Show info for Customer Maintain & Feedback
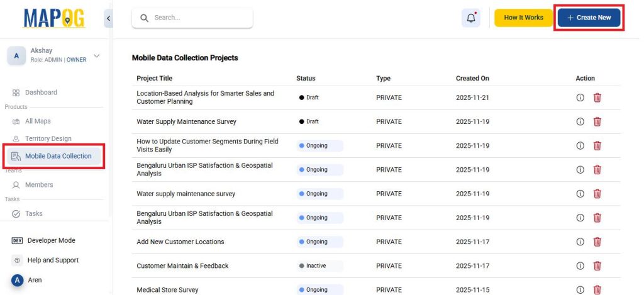The width and height of the screenshot is (644, 295). (x=580, y=265)
